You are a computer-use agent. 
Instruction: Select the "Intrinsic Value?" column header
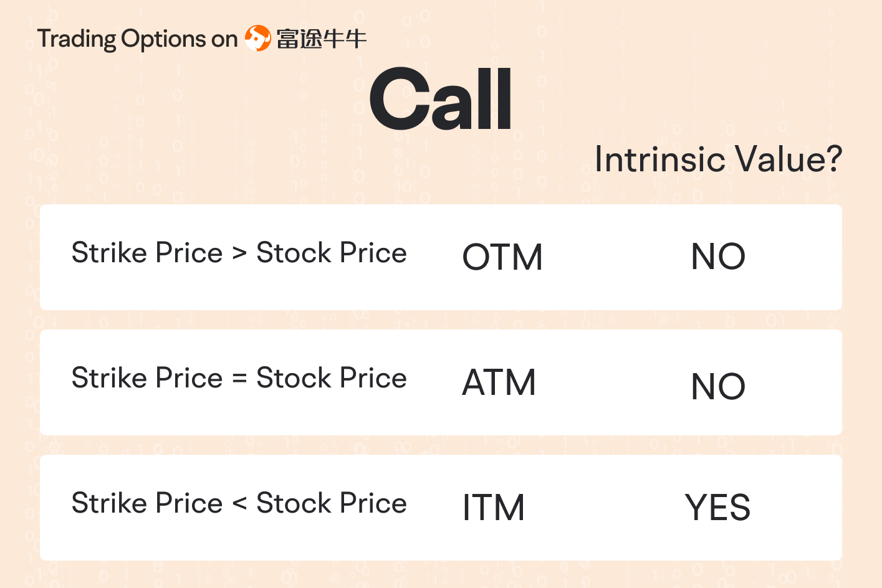pyautogui.click(x=718, y=159)
